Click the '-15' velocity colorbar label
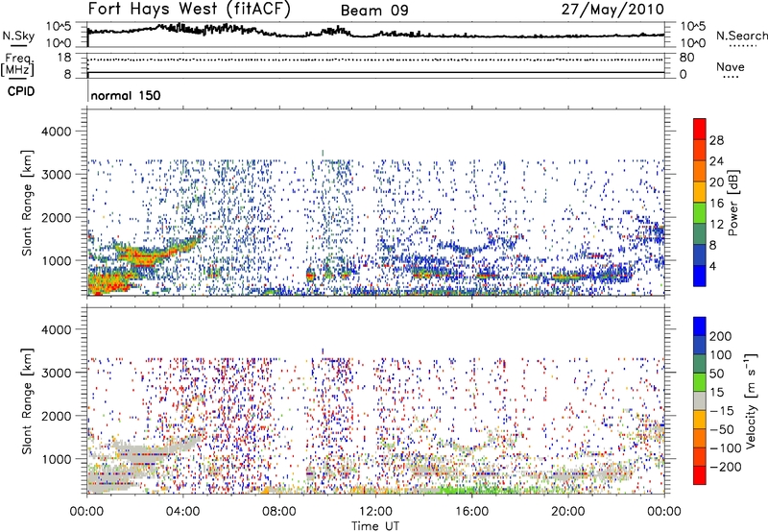The height and width of the screenshot is (532, 768). click(x=722, y=411)
